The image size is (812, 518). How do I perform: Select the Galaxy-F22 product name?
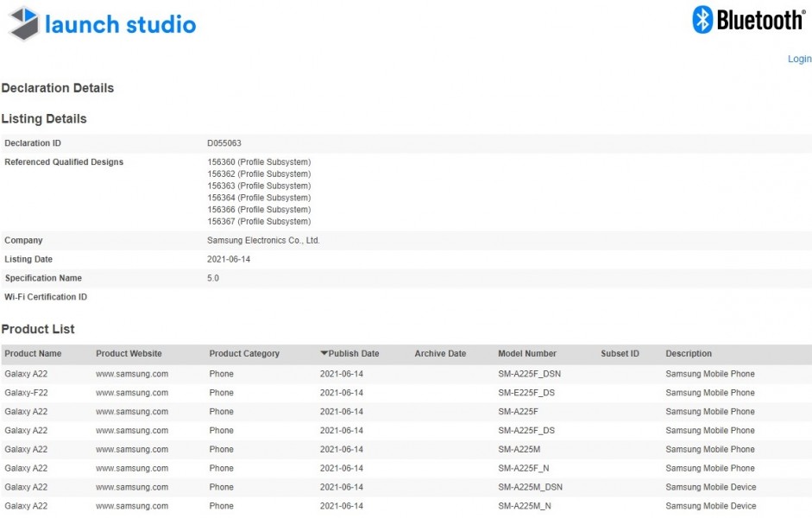coord(26,393)
